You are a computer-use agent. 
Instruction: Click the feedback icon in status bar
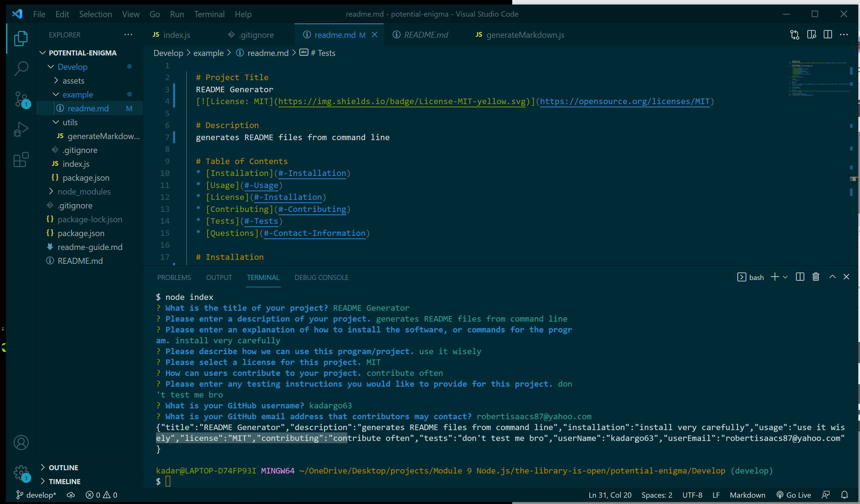(825, 495)
